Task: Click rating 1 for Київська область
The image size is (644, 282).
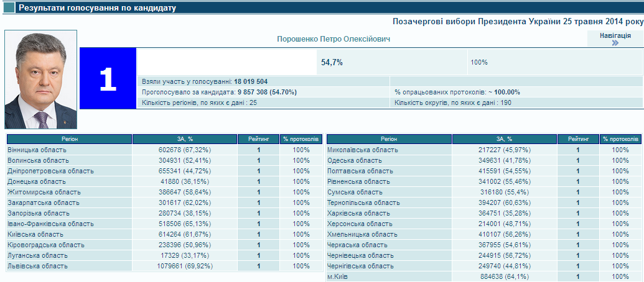Action: tap(258, 234)
